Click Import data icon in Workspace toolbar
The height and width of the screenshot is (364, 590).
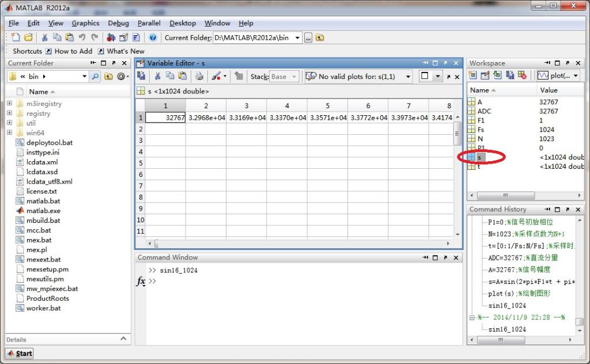497,75
